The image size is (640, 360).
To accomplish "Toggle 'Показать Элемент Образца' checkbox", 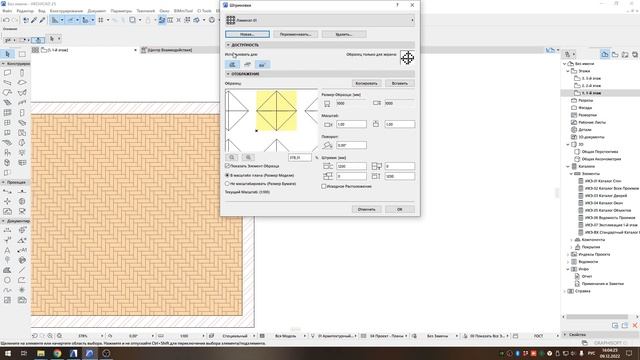I will [228, 166].
